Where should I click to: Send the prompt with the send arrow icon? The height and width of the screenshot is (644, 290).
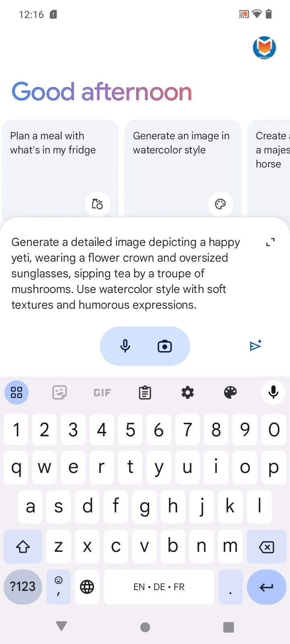point(256,345)
